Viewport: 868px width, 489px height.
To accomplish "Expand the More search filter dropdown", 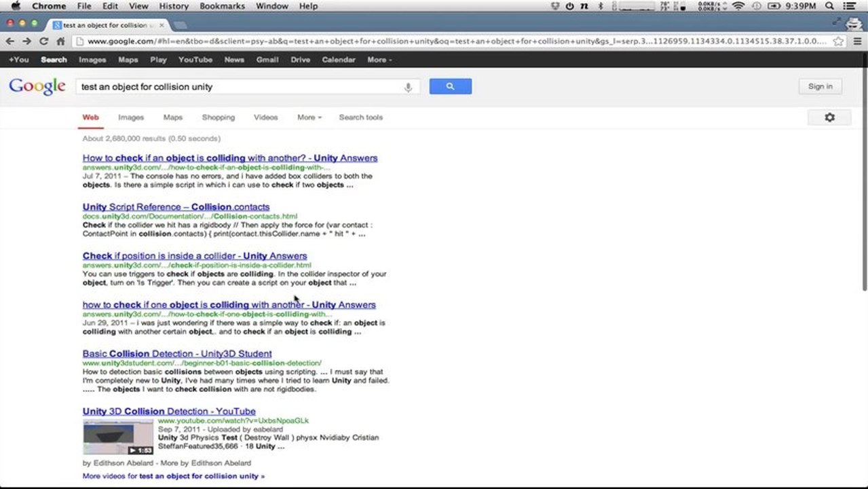I will coord(309,117).
